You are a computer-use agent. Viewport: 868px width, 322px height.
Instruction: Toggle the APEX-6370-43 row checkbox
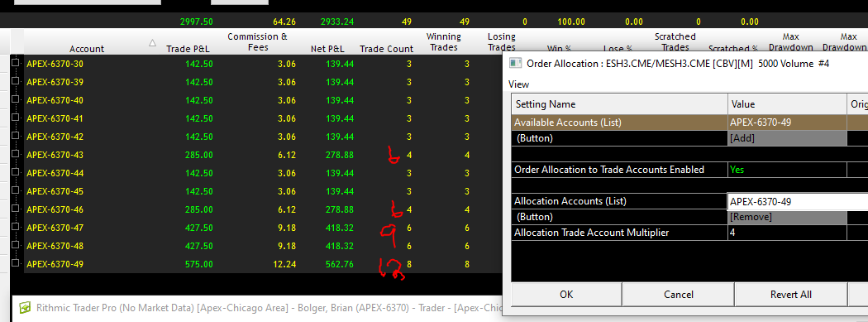16,154
